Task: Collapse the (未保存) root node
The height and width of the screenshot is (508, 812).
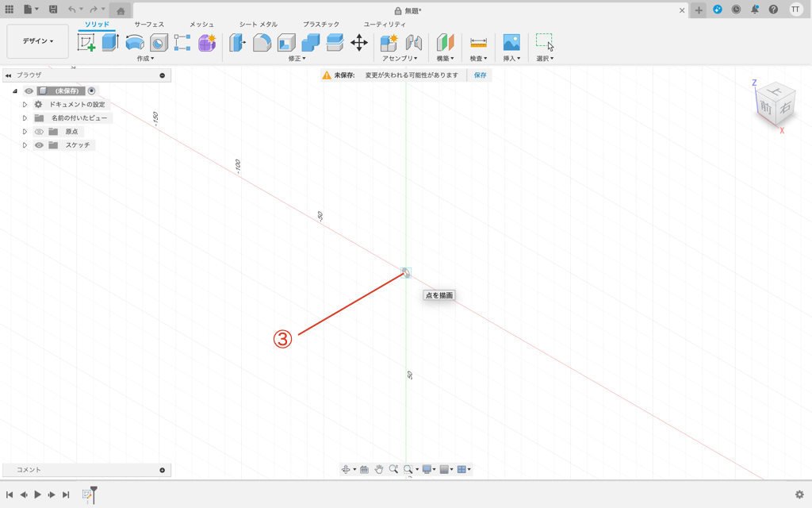Action: click(x=15, y=90)
